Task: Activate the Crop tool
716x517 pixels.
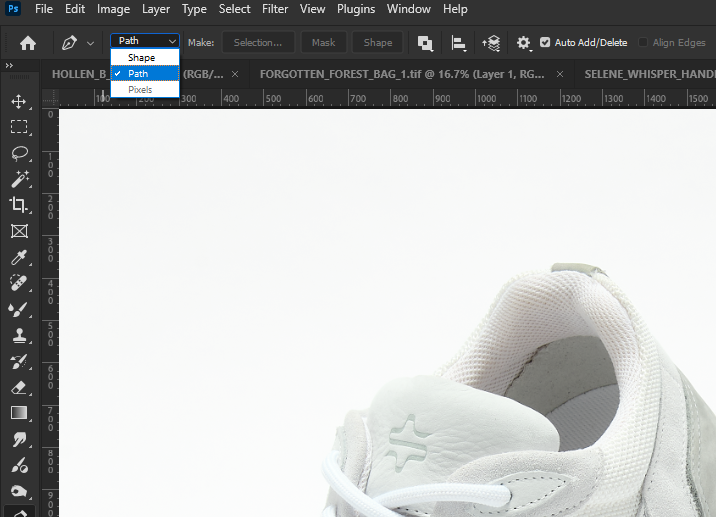Action: (x=18, y=205)
